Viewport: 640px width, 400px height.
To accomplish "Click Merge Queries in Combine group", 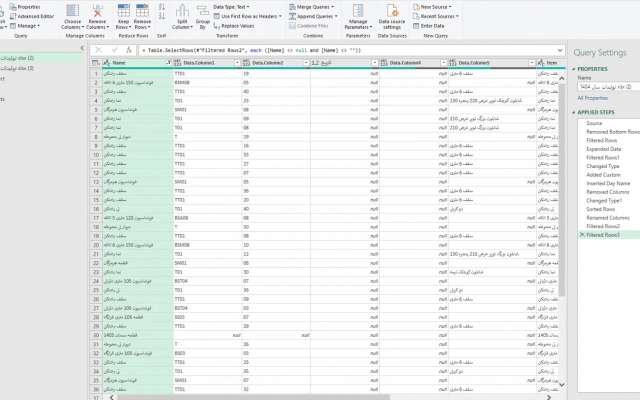I will click(311, 7).
